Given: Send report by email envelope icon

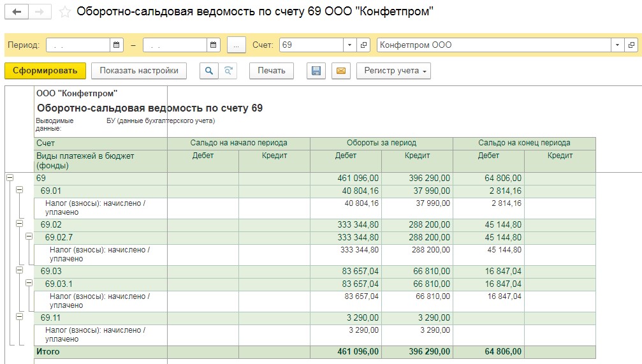Looking at the screenshot, I should pyautogui.click(x=340, y=71).
